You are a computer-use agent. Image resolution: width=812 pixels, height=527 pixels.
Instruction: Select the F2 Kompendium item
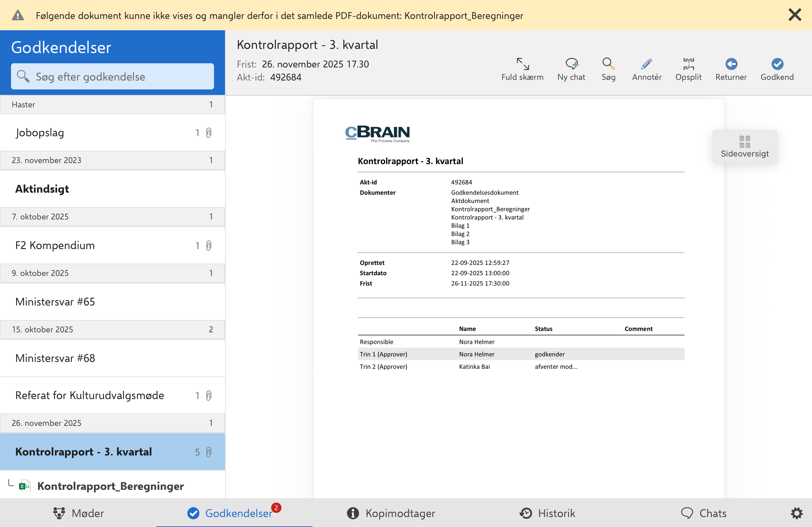coord(112,246)
